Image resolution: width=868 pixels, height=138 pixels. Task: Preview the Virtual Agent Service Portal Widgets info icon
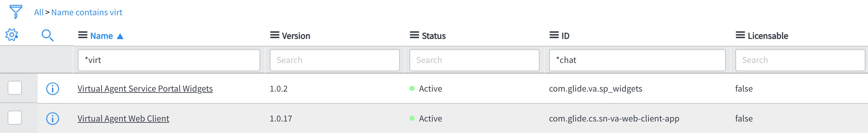(x=53, y=89)
